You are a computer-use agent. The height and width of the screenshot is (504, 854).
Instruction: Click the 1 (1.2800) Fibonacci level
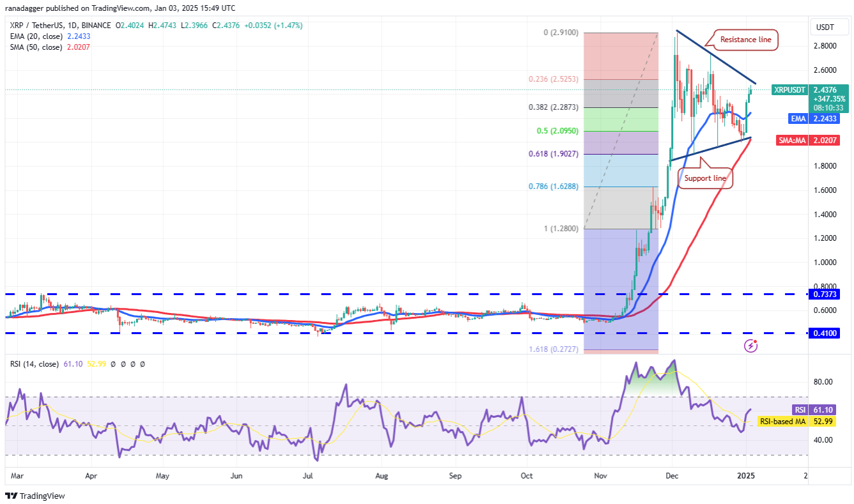(561, 229)
